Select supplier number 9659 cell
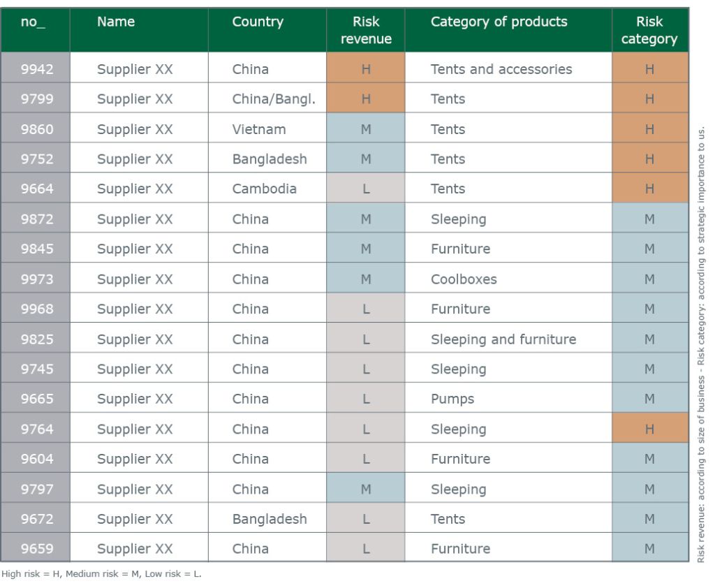Screen dimensions: 715x588 tap(35, 549)
